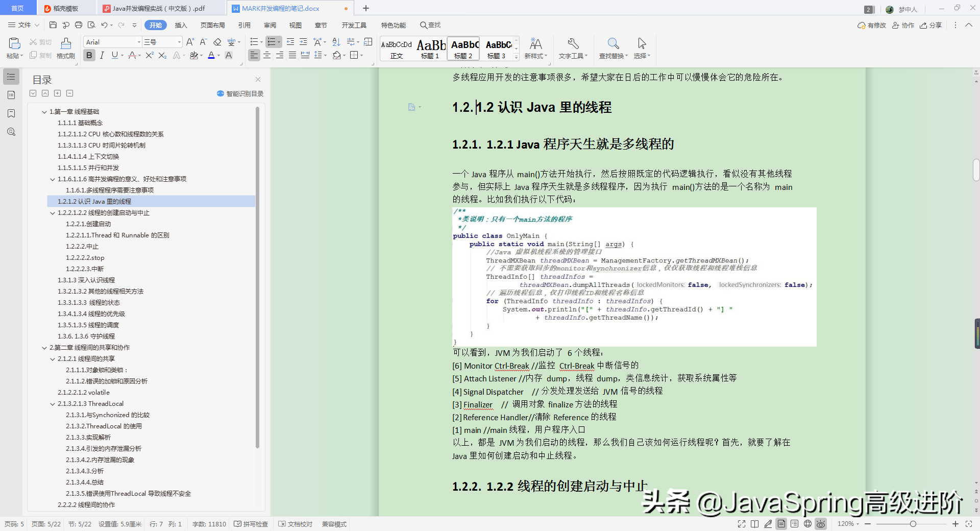Click the Align Right icon

pyautogui.click(x=280, y=55)
